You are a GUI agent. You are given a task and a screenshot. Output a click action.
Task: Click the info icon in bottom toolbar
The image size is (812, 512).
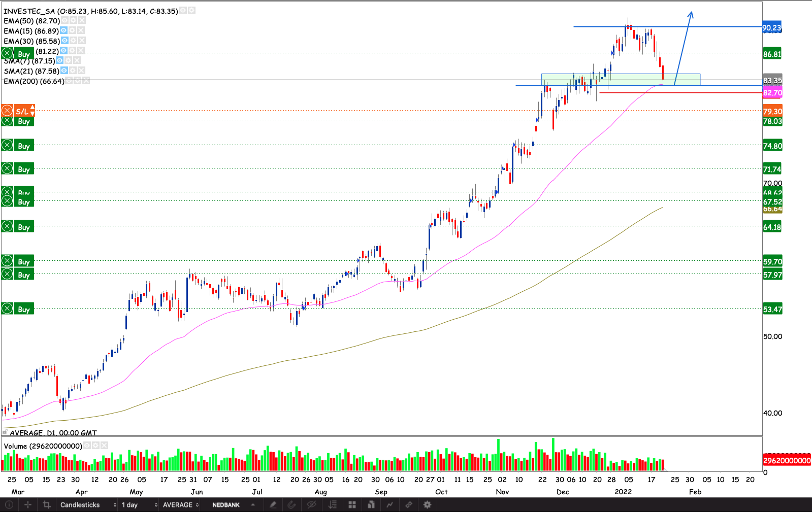pyautogui.click(x=9, y=504)
